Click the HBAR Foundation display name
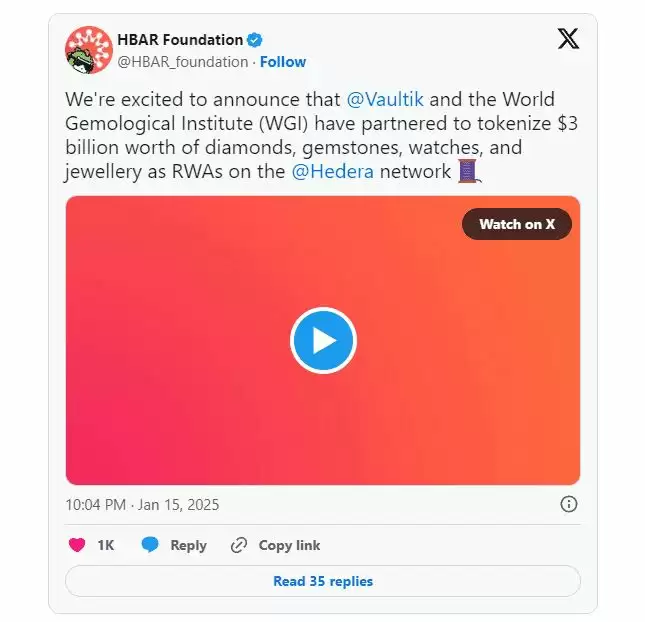 click(180, 40)
